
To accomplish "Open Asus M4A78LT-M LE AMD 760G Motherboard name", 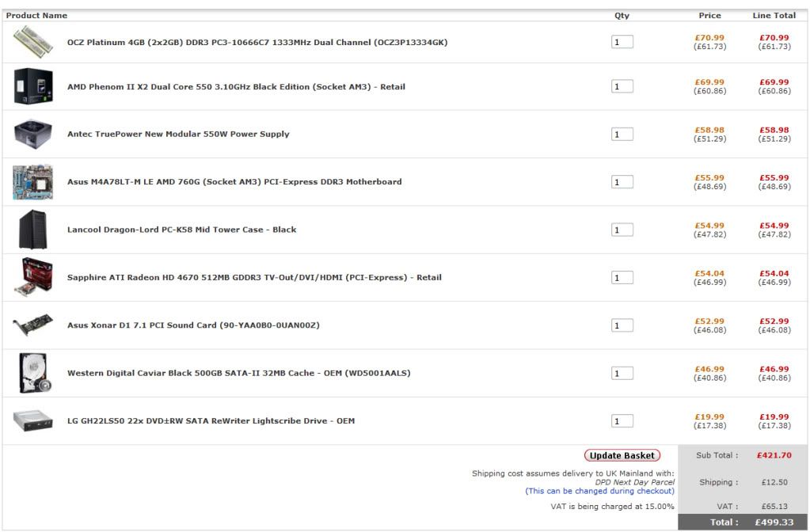I will (234, 182).
